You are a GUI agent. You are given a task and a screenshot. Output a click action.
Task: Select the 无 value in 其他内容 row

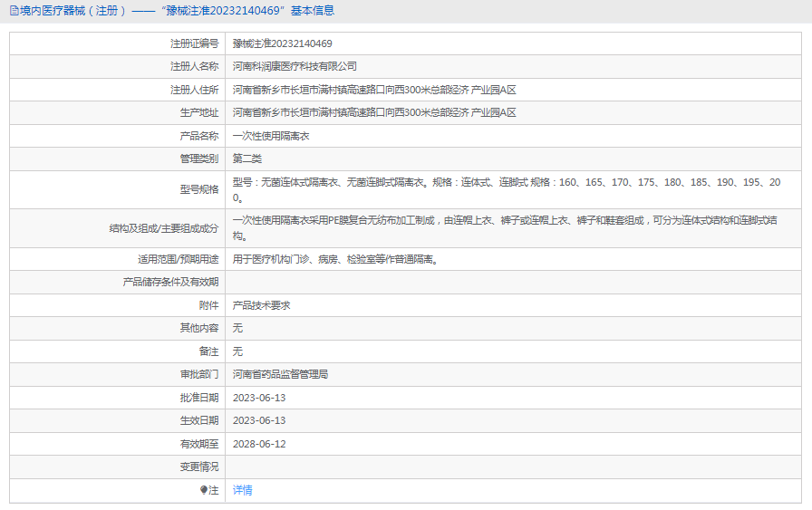(237, 328)
